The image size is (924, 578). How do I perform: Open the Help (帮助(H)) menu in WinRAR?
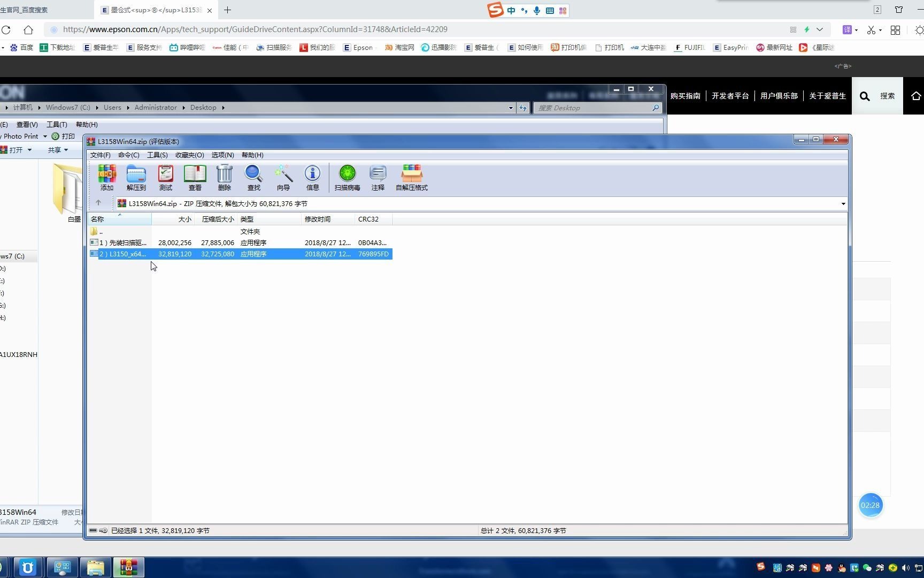point(253,155)
